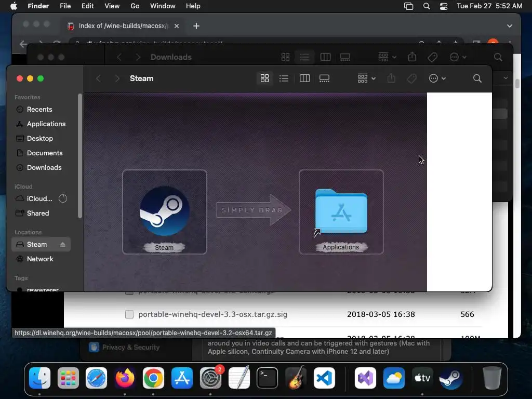Switch Downloads window to column view

click(x=325, y=57)
